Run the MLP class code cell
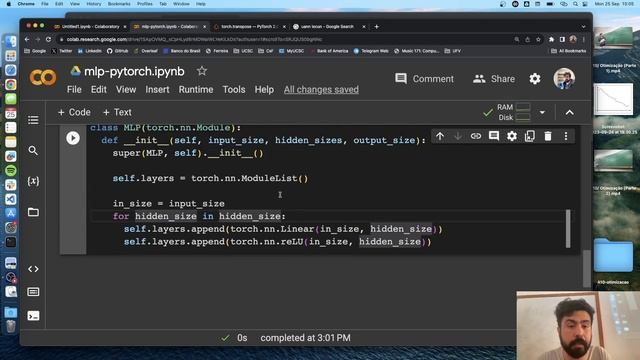Image resolution: width=640 pixels, height=360 pixels. pos(73,138)
